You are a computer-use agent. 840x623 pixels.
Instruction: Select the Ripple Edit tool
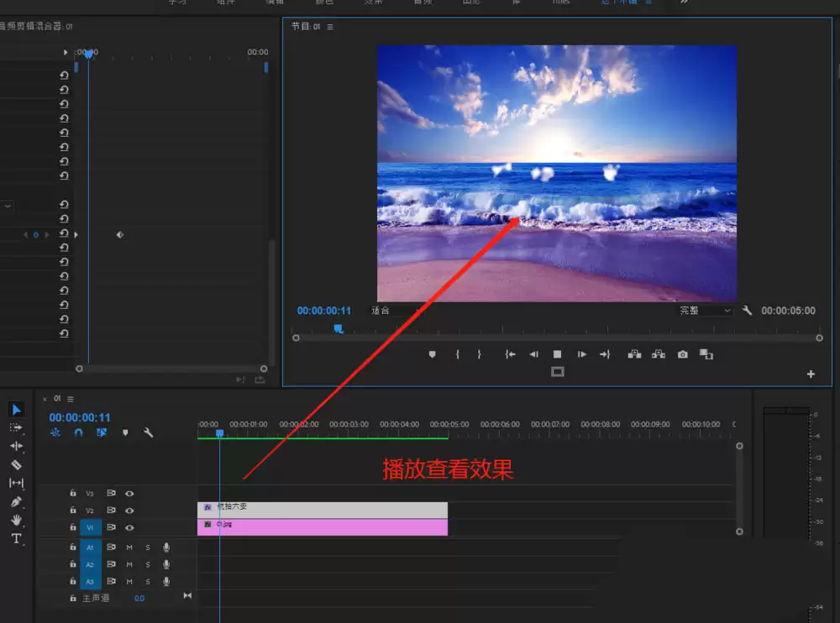tap(16, 446)
